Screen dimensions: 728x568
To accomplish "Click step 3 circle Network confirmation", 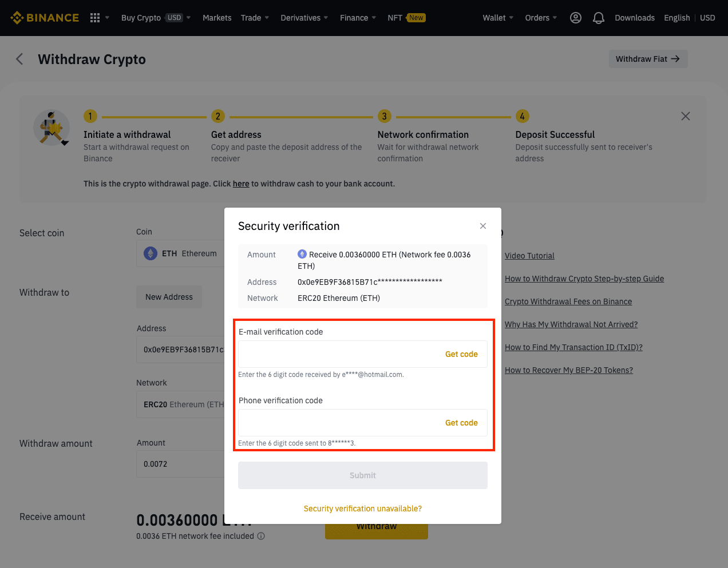I will (385, 116).
